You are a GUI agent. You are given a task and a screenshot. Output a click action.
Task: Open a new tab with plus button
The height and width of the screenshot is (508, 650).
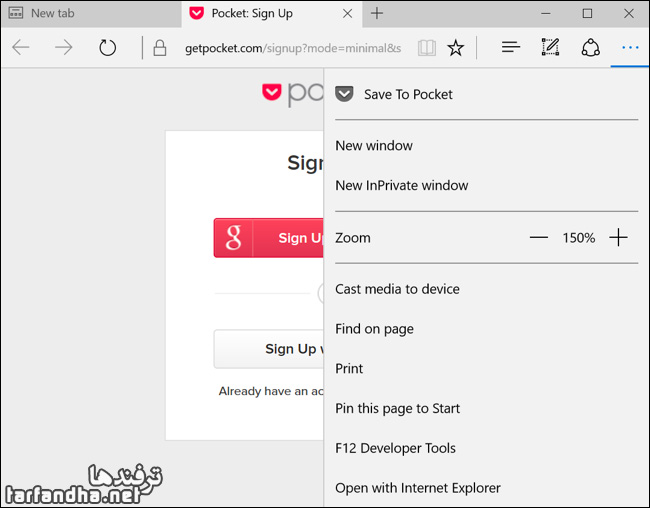tap(376, 13)
